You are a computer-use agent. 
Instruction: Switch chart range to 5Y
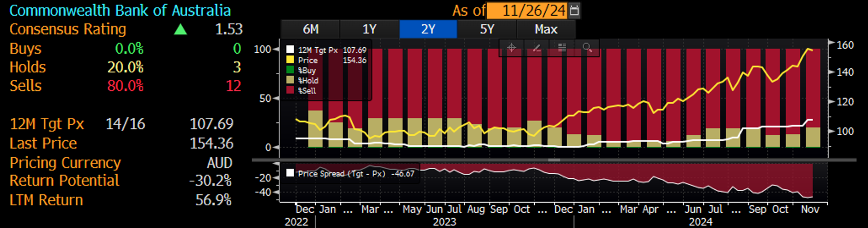point(487,29)
